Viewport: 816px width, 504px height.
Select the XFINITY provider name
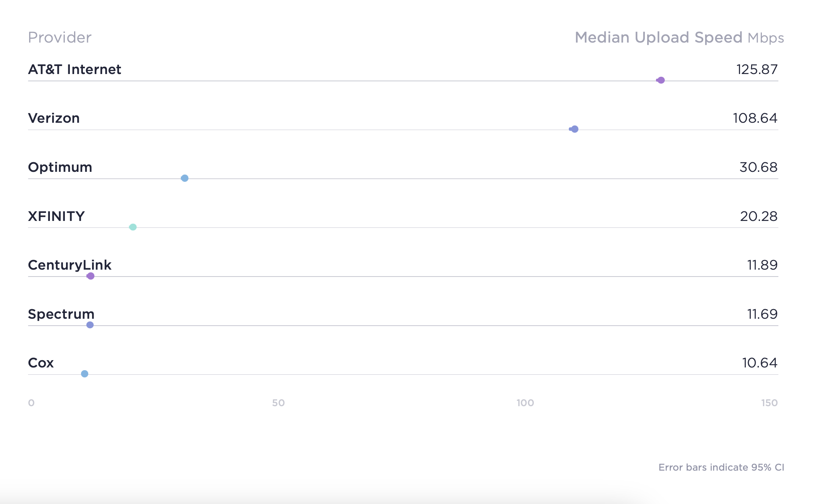click(56, 216)
